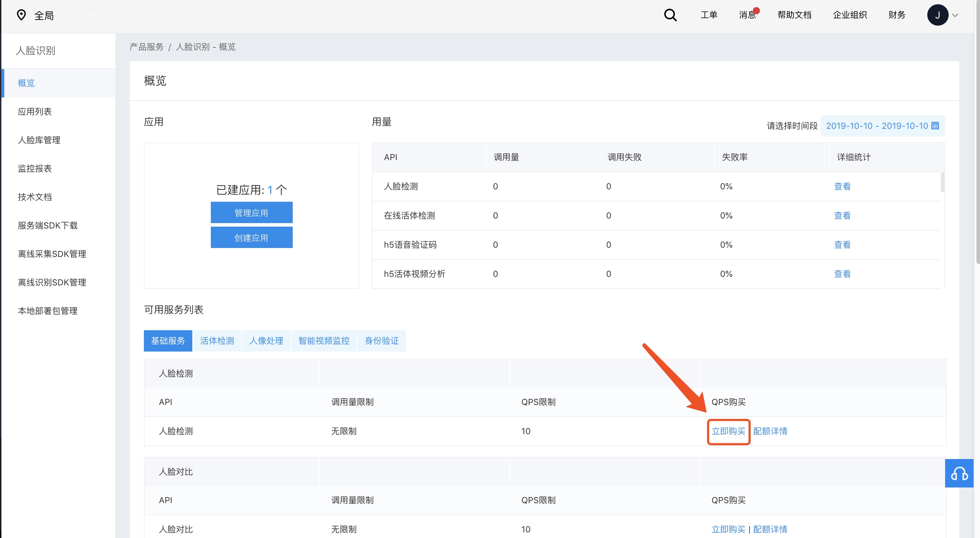Open the 2019-10-10 date range picker
980x538 pixels.
point(876,126)
